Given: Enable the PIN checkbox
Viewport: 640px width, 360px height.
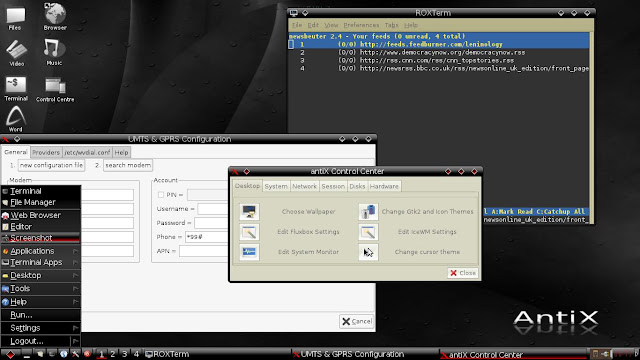Looking at the screenshot, I should (x=161, y=195).
